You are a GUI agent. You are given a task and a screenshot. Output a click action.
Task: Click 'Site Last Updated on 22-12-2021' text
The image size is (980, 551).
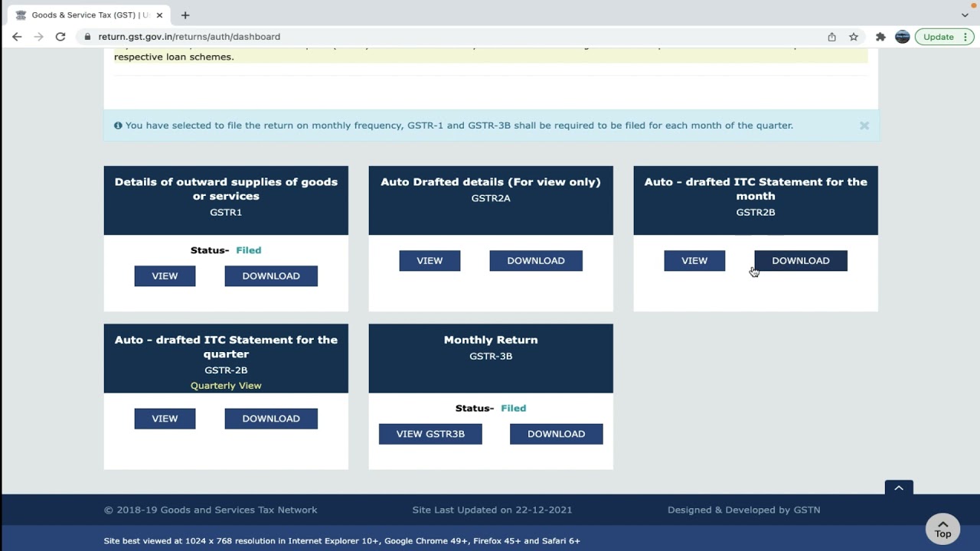pos(492,510)
